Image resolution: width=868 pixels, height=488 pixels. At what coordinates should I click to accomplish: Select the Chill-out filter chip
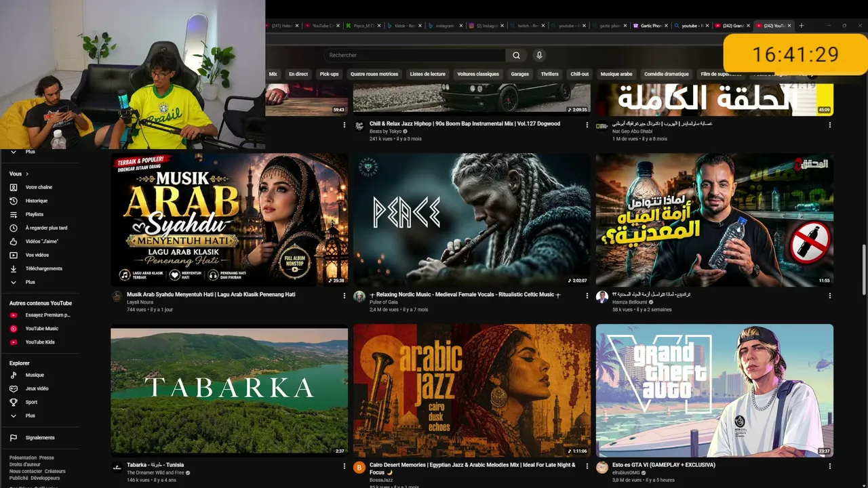pyautogui.click(x=580, y=74)
